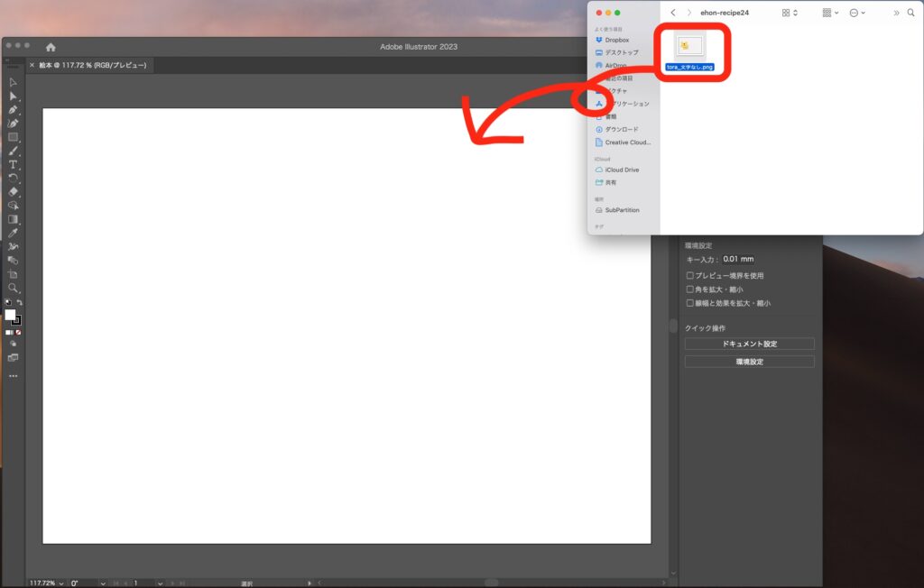Image resolution: width=924 pixels, height=588 pixels.
Task: Select the tora_文字なし.png file thumbnail
Action: (689, 45)
